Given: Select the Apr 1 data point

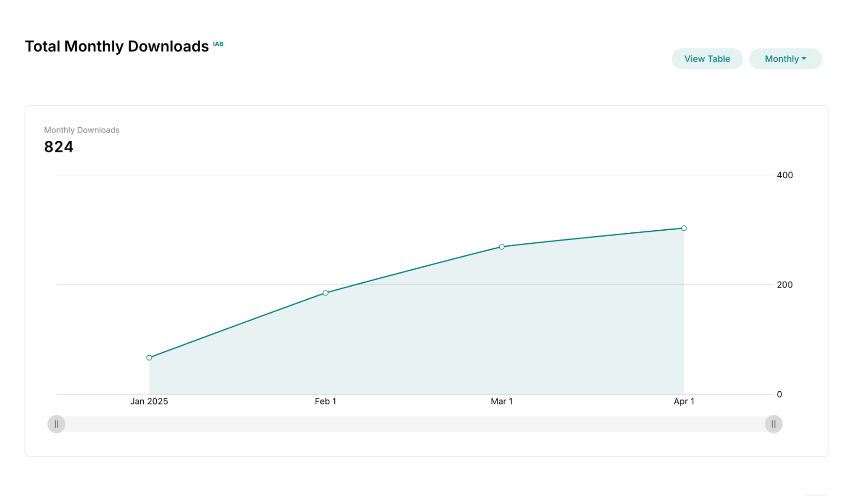Looking at the screenshot, I should (x=684, y=228).
